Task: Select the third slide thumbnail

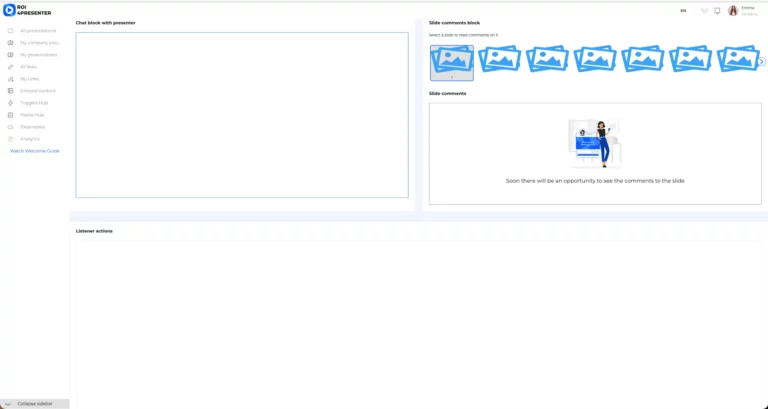Action: tap(547, 59)
